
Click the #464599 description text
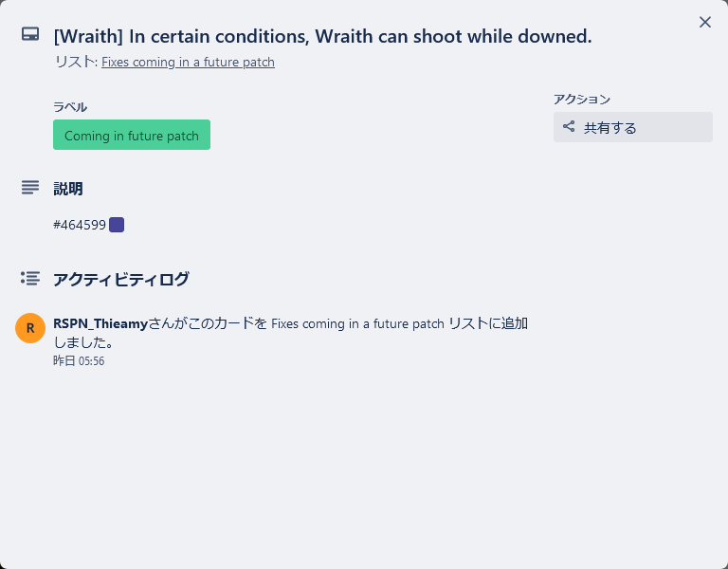click(x=80, y=225)
